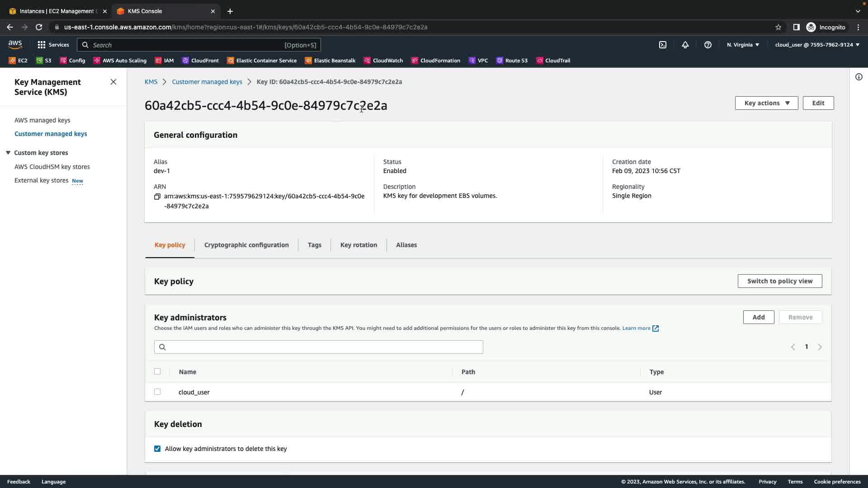Select the cloud_user administrator checkbox
868x488 pixels.
click(157, 392)
